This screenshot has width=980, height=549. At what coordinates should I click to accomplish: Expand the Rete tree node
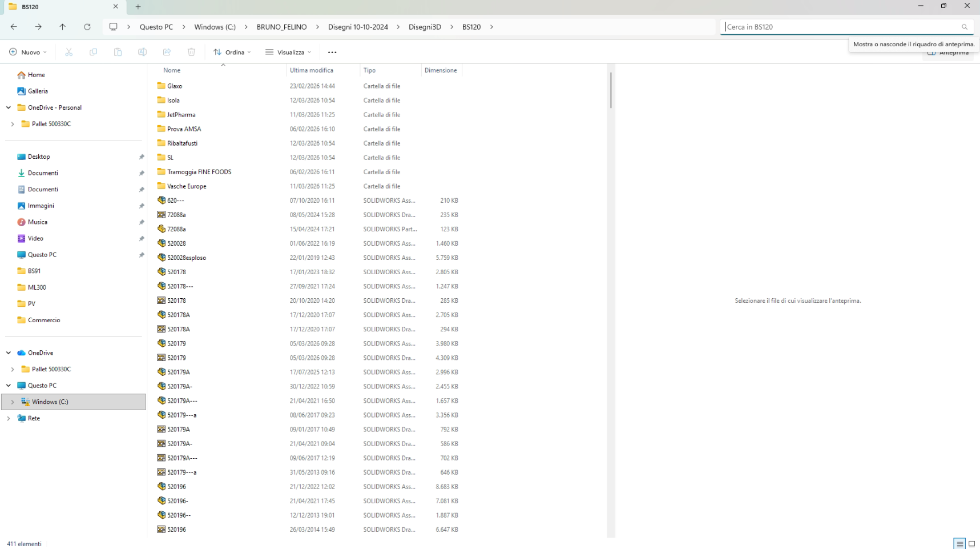click(9, 419)
